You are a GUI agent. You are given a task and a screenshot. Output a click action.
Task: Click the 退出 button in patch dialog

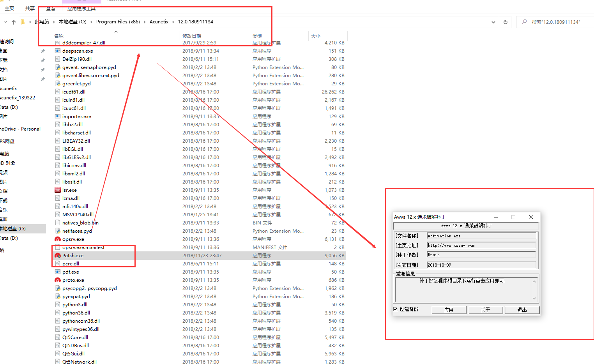pos(522,310)
